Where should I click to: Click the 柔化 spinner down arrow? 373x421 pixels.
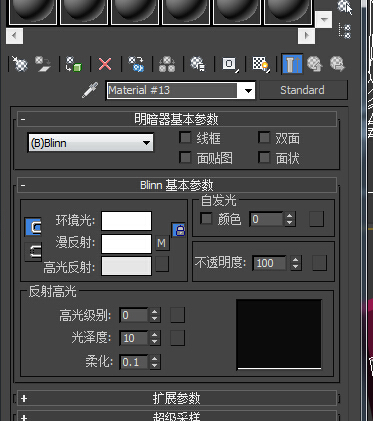pos(154,366)
